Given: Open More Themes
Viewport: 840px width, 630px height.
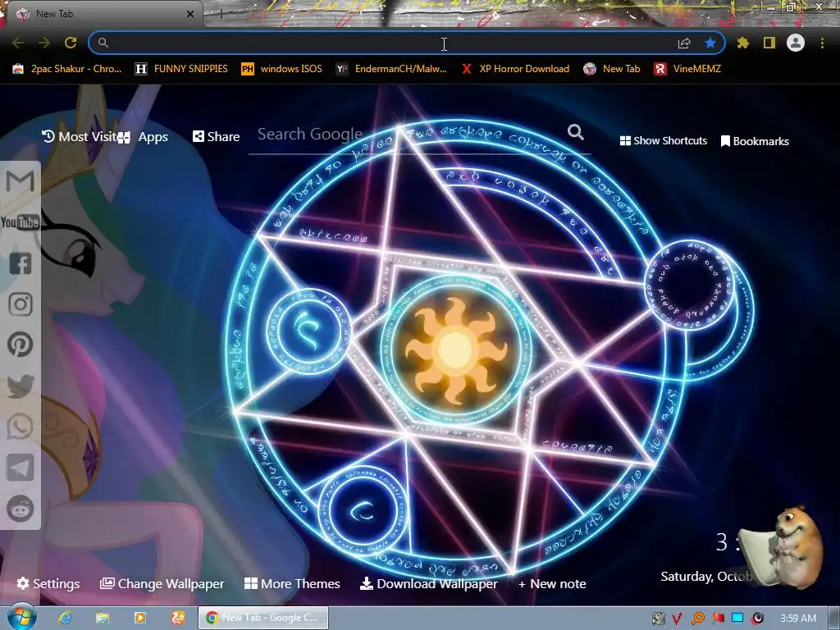Looking at the screenshot, I should [x=292, y=583].
